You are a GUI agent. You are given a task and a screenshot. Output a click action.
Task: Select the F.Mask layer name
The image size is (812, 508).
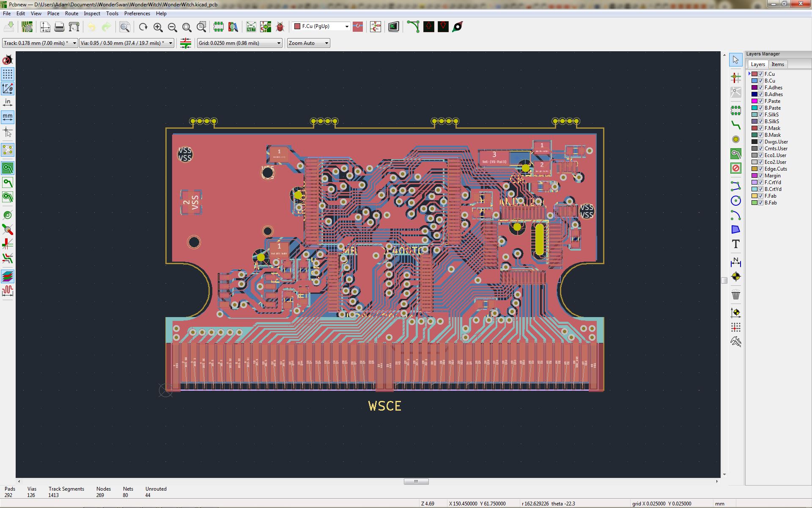pos(772,128)
